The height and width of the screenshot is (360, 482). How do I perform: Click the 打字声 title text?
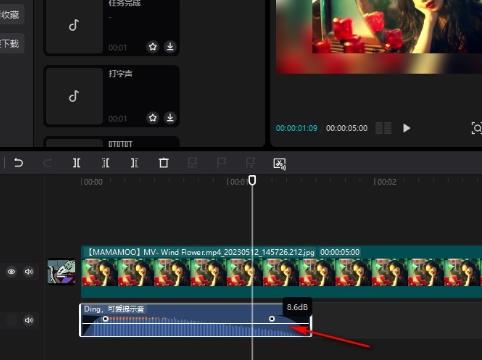pyautogui.click(x=120, y=73)
